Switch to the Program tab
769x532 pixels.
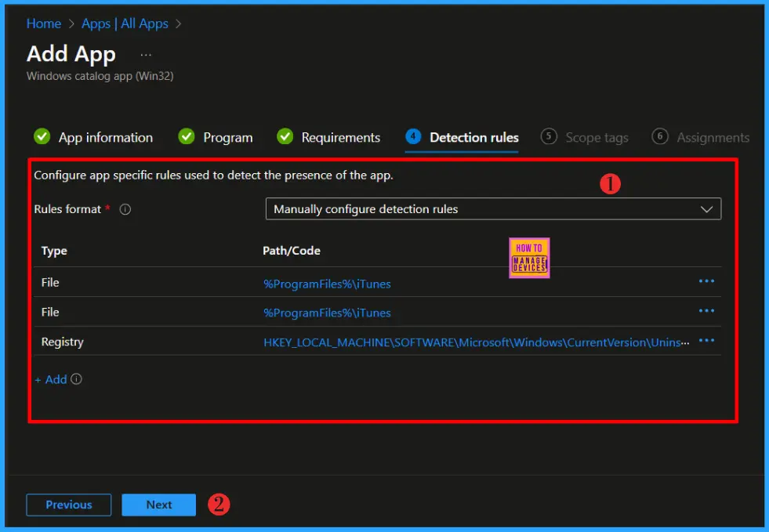pyautogui.click(x=216, y=137)
